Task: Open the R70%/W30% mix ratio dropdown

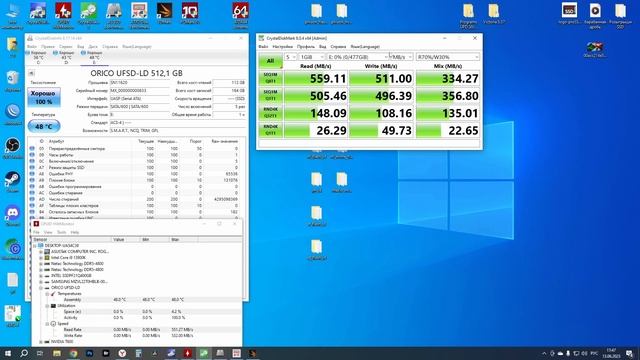Action: point(447,57)
